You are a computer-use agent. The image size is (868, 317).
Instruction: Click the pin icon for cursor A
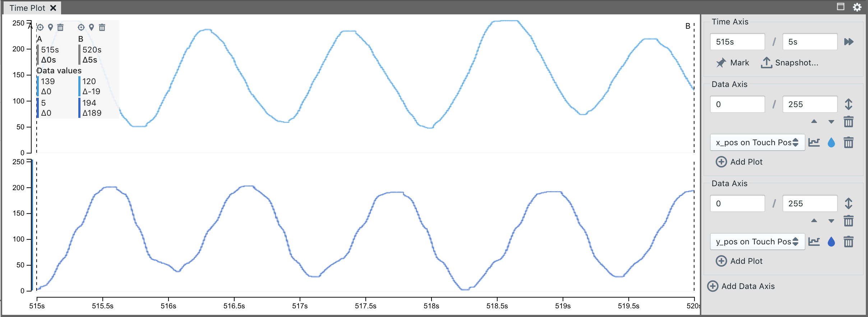(x=51, y=27)
